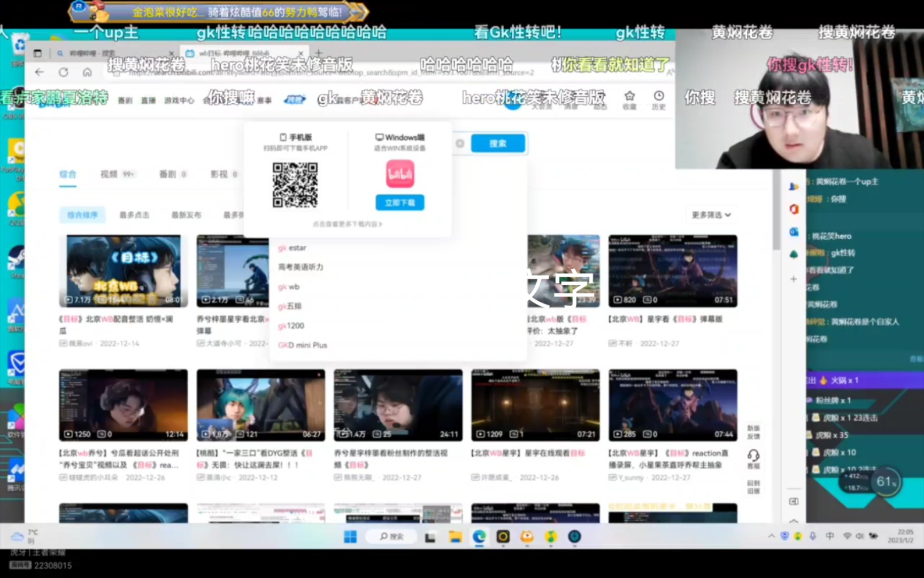Open the 12:14 兮瓜看超话 video thumbnail
Viewport: 924px width, 578px height.
pos(124,405)
